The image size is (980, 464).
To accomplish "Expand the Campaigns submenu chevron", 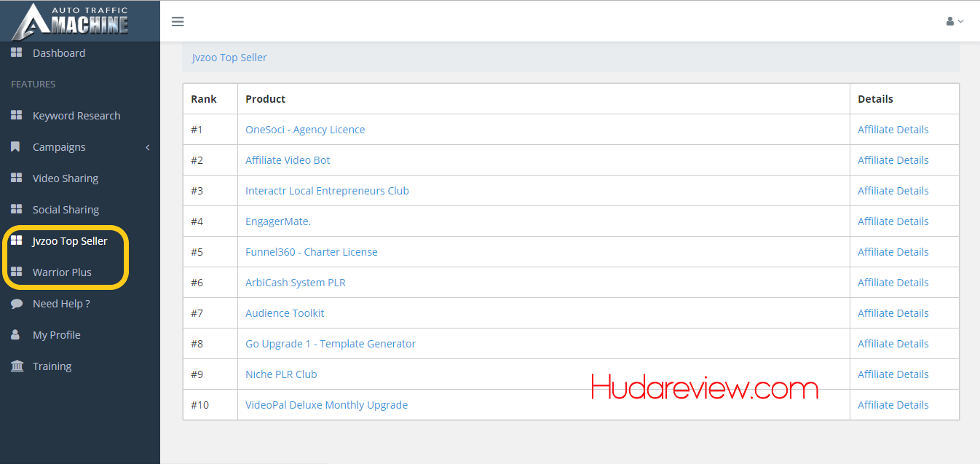I will pyautogui.click(x=148, y=147).
